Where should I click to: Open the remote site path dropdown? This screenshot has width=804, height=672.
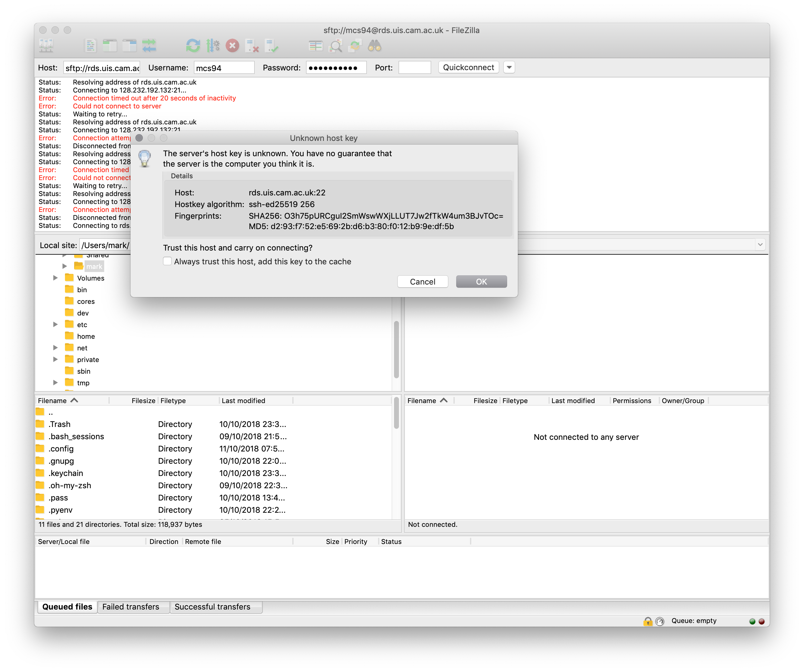click(x=760, y=244)
